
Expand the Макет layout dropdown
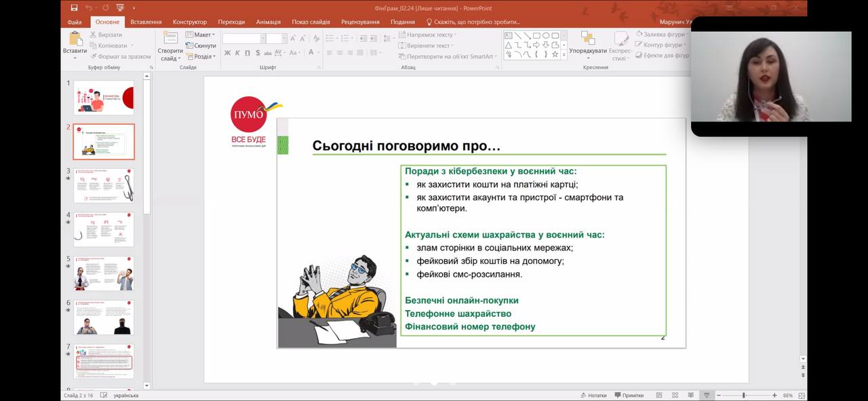pyautogui.click(x=200, y=35)
